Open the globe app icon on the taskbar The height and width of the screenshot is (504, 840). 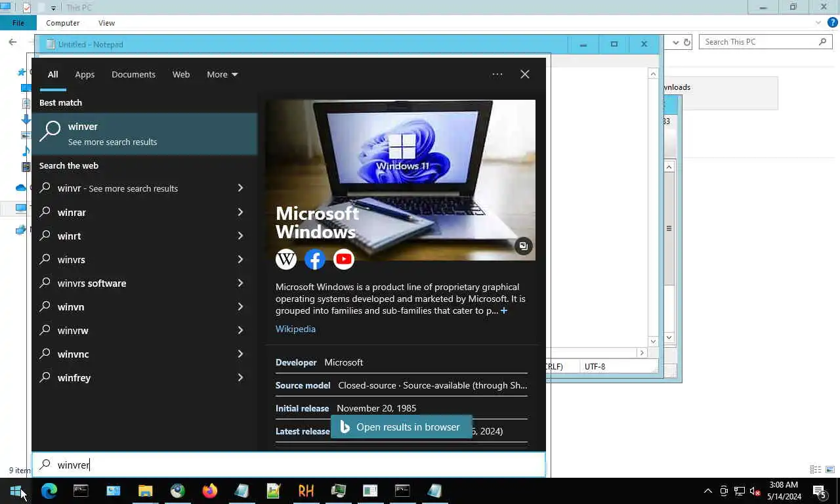point(177,491)
